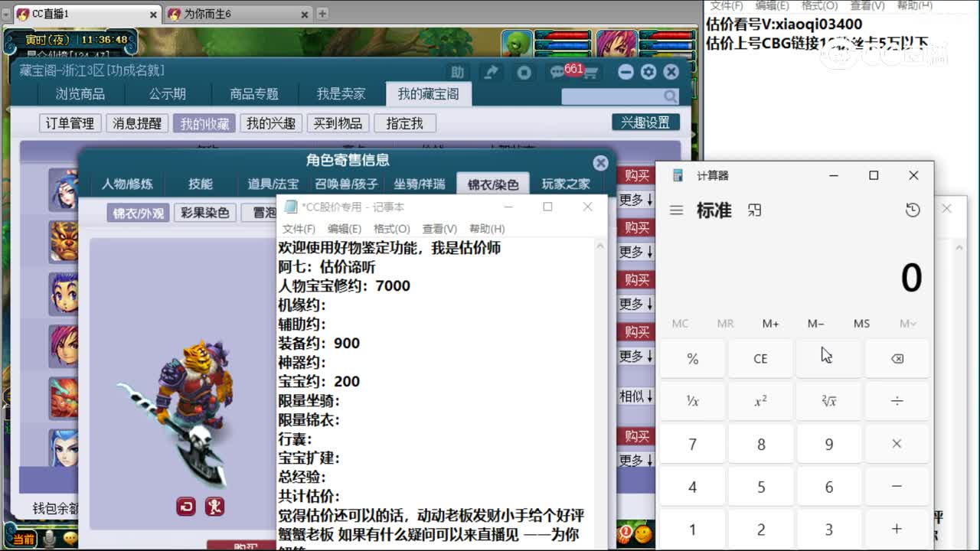
Task: Click the x squared key
Action: click(760, 401)
